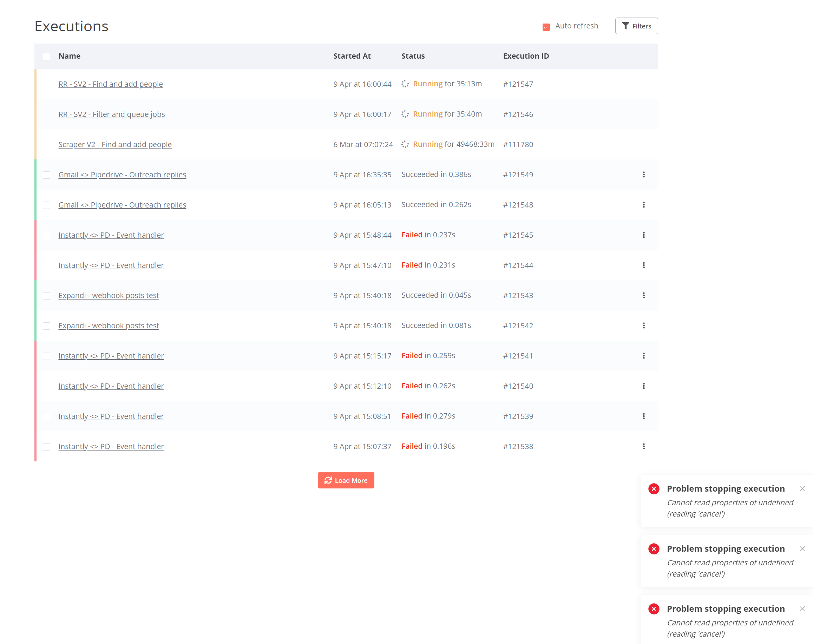
Task: Open Expandi webhook posts test execution #121542
Action: coord(109,326)
